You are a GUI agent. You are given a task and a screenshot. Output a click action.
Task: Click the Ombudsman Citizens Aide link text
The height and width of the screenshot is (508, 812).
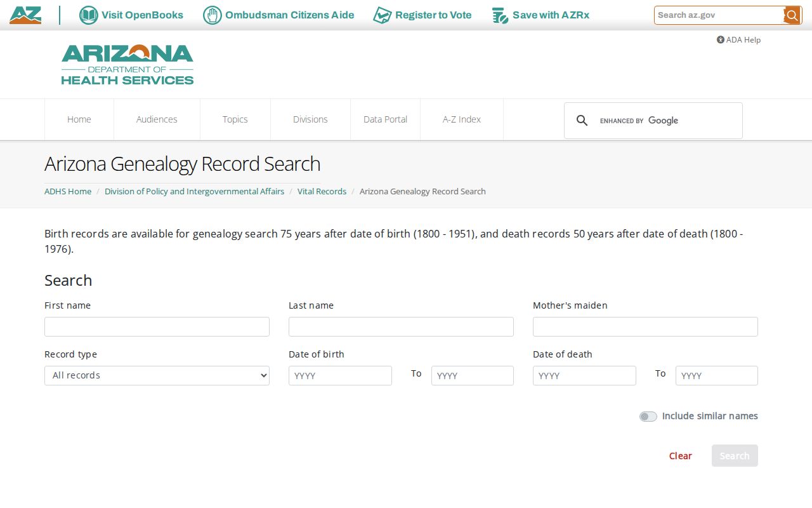click(290, 15)
